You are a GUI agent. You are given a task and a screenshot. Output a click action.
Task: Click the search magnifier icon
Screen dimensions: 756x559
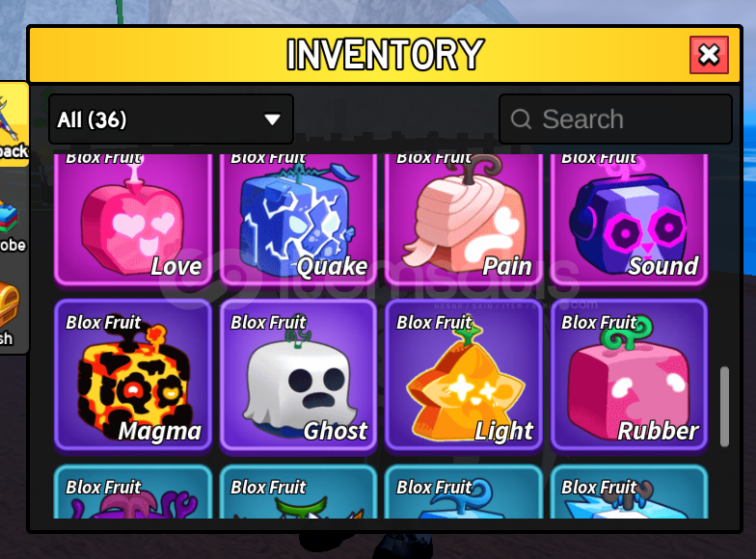(521, 120)
